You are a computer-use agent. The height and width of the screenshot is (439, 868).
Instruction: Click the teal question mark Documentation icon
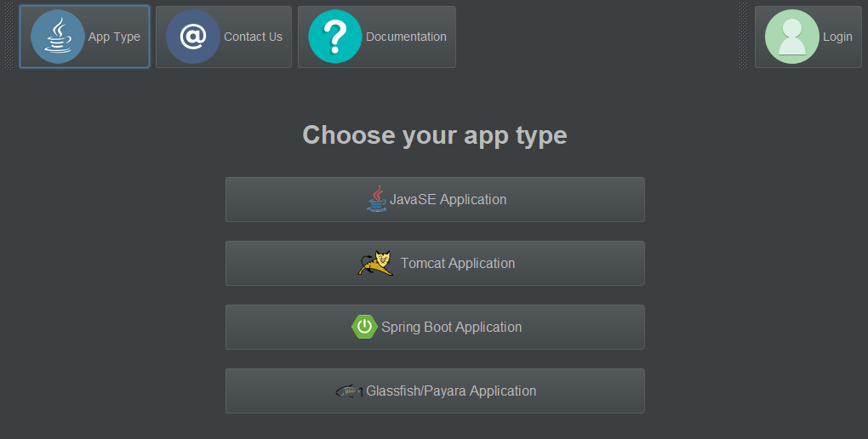(335, 37)
